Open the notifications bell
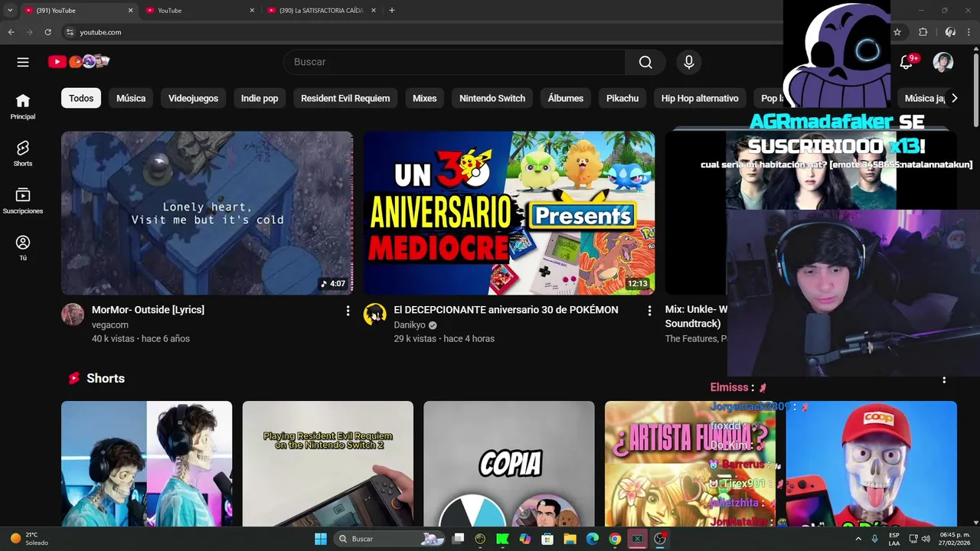980x551 pixels. click(906, 62)
